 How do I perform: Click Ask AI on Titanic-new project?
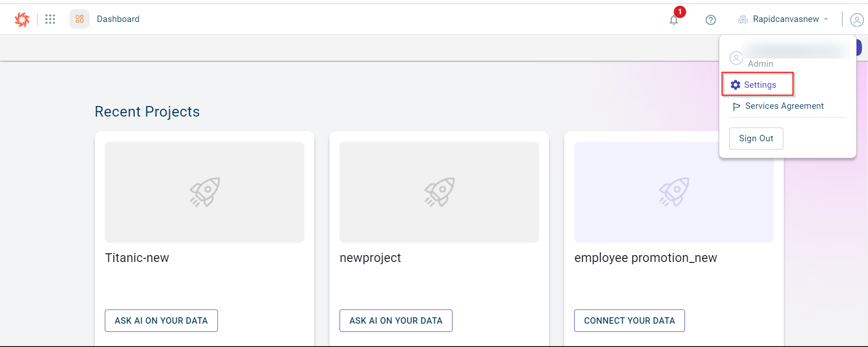(x=161, y=320)
